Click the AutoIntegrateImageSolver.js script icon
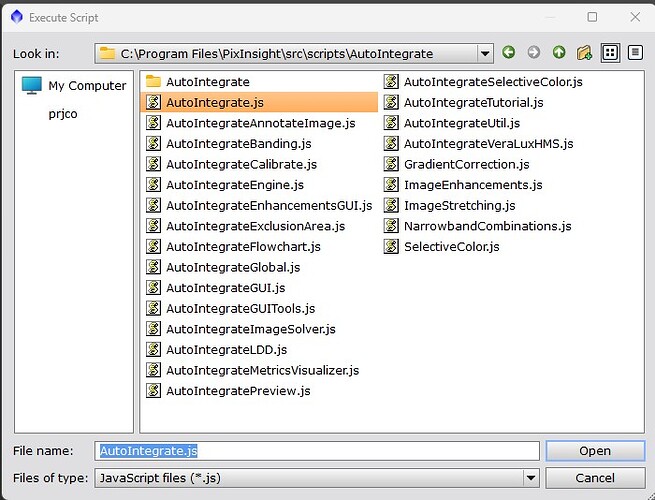Image resolution: width=655 pixels, height=500 pixels. pos(153,329)
